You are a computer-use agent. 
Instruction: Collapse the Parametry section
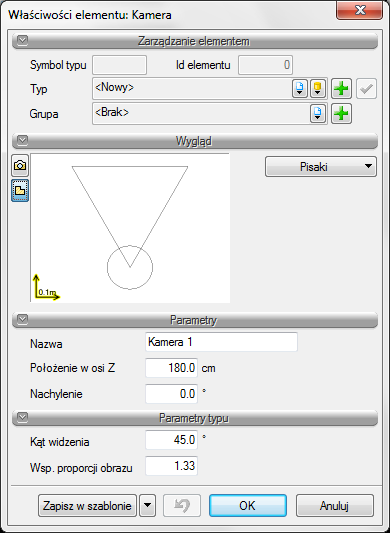coord(22,320)
